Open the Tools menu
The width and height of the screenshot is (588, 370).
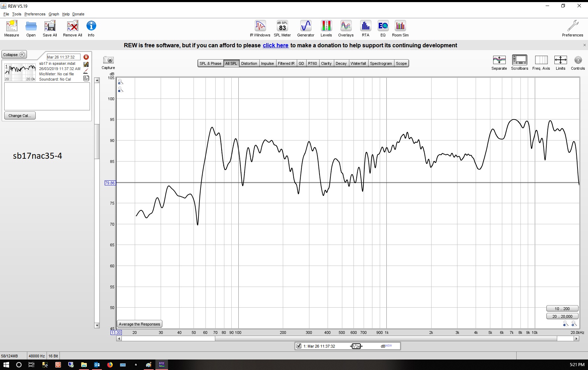[16, 14]
